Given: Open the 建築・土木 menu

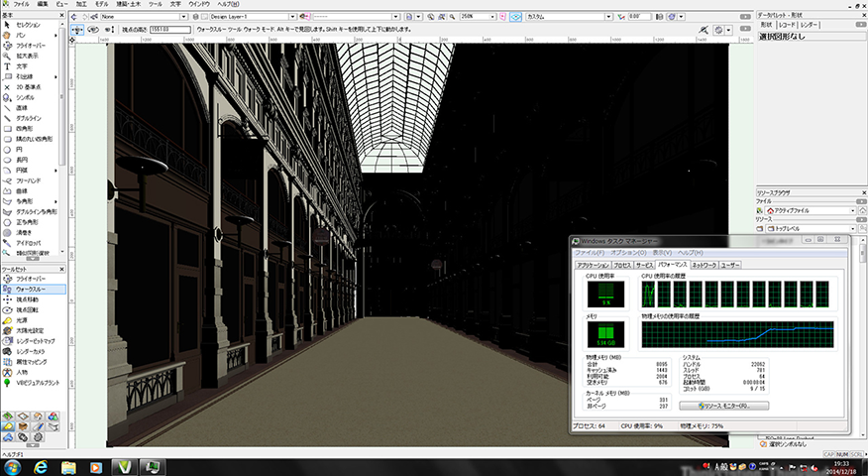Looking at the screenshot, I should [x=128, y=4].
